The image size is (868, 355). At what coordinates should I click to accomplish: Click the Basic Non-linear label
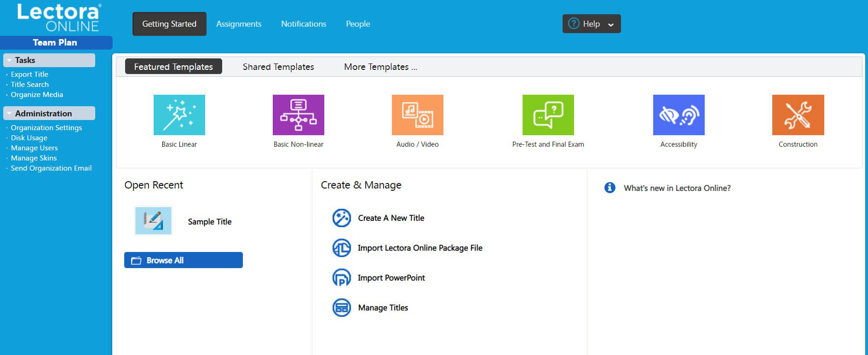pyautogui.click(x=299, y=144)
